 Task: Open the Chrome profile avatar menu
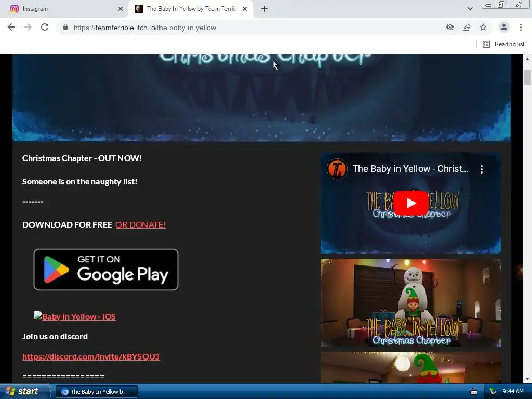(x=504, y=27)
